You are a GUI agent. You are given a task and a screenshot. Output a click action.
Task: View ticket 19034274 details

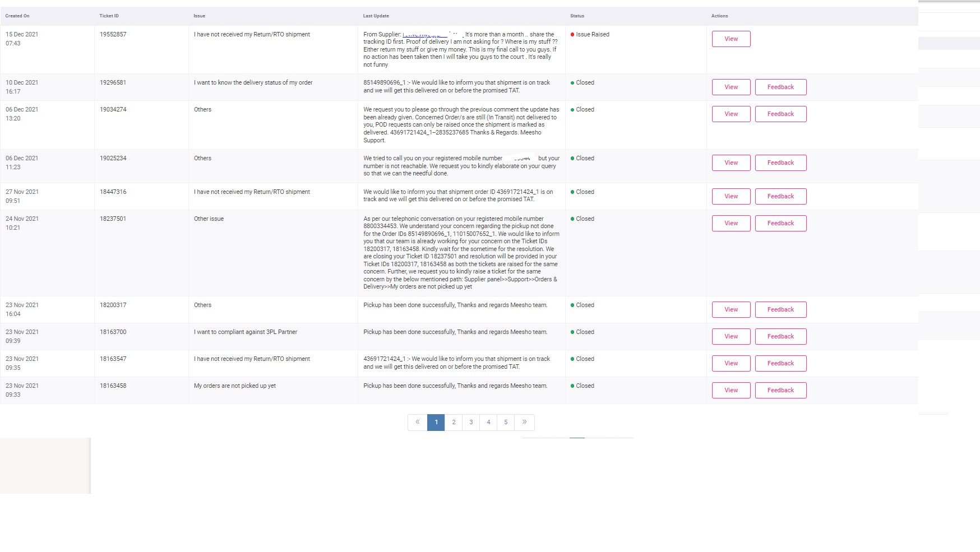click(731, 114)
